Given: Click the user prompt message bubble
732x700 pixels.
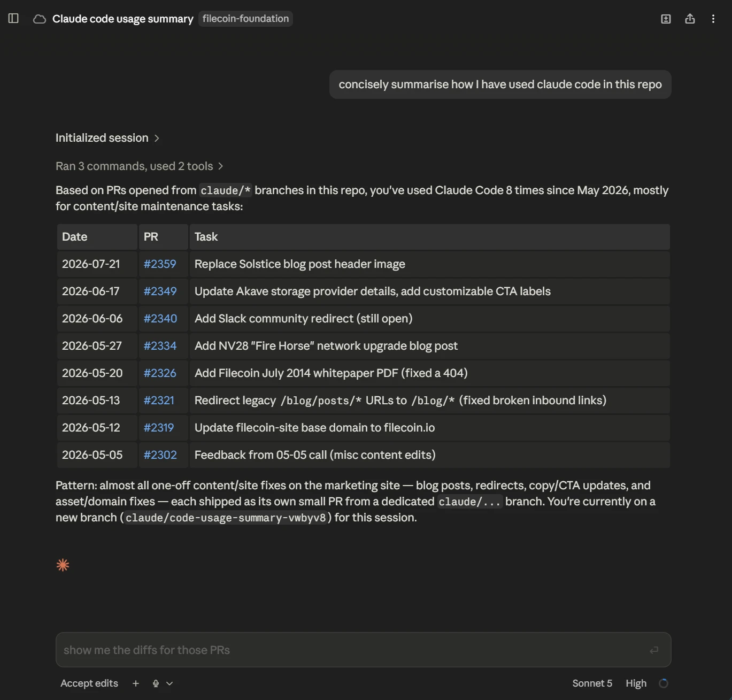Looking at the screenshot, I should point(500,84).
